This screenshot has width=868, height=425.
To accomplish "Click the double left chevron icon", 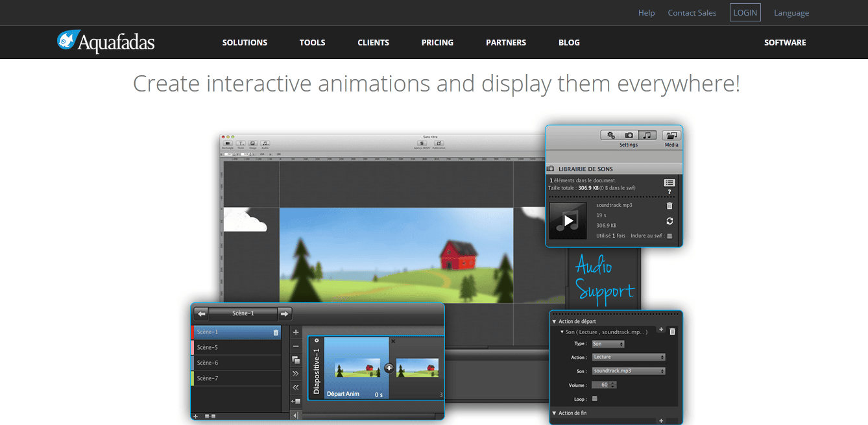I will pyautogui.click(x=296, y=387).
